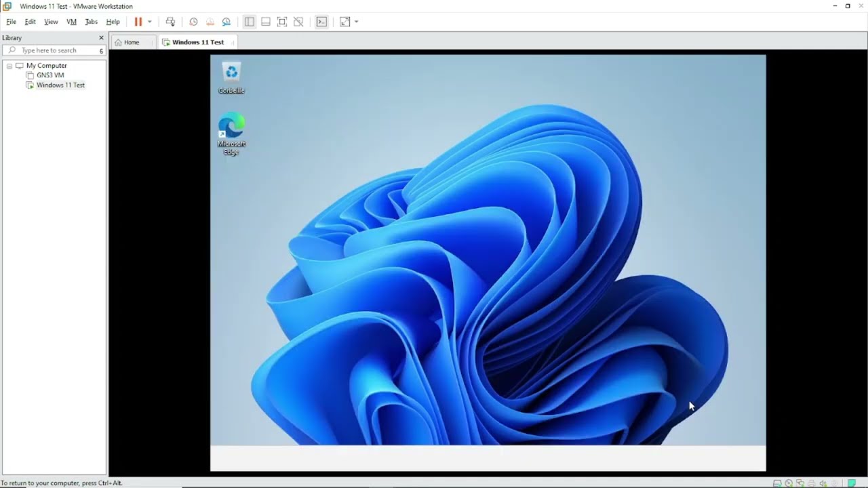
Task: Click the hard disk status bar icon
Action: [777, 483]
